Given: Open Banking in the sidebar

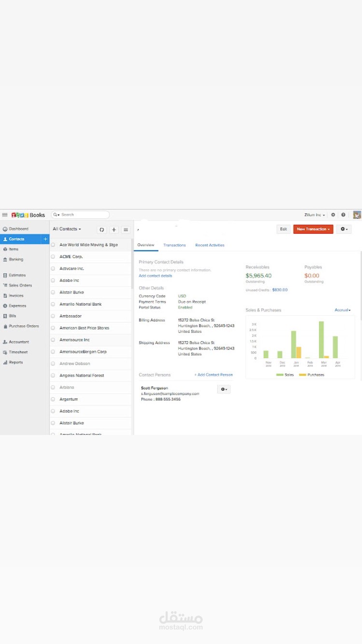Looking at the screenshot, I should (x=13, y=259).
